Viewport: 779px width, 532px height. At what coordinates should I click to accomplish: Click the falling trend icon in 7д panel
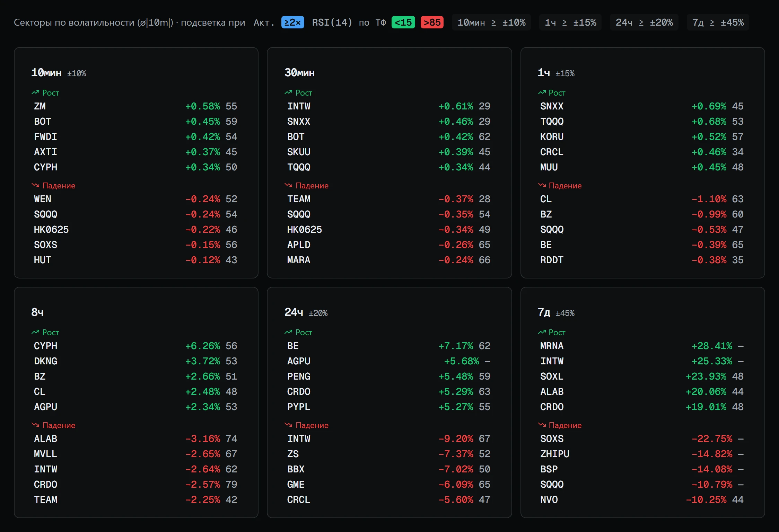542,425
